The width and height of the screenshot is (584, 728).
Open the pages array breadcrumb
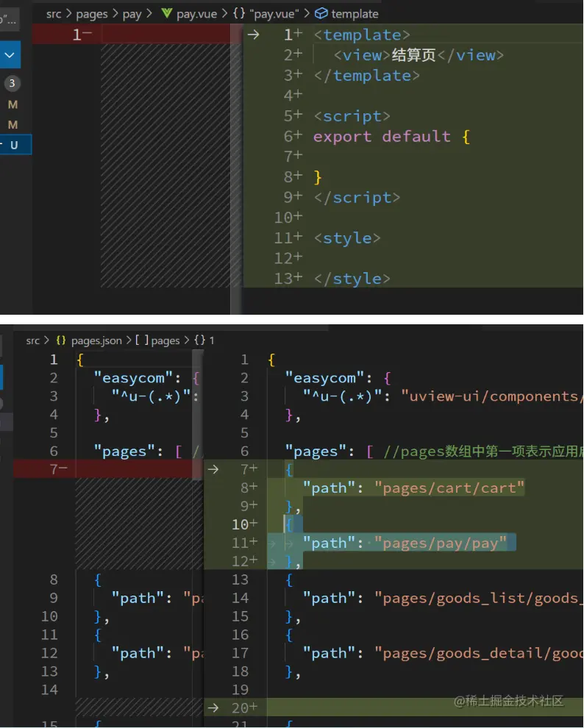coord(165,340)
